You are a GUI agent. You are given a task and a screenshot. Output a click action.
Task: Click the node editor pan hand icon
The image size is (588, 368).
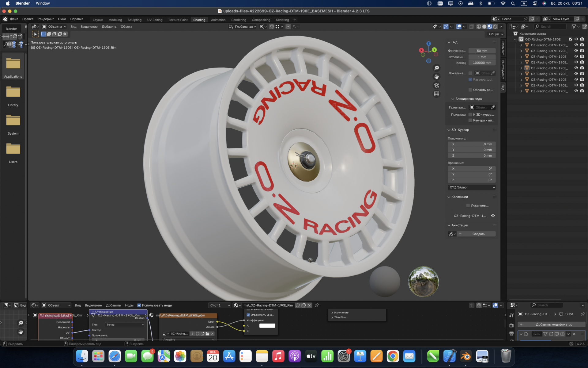pyautogui.click(x=21, y=332)
